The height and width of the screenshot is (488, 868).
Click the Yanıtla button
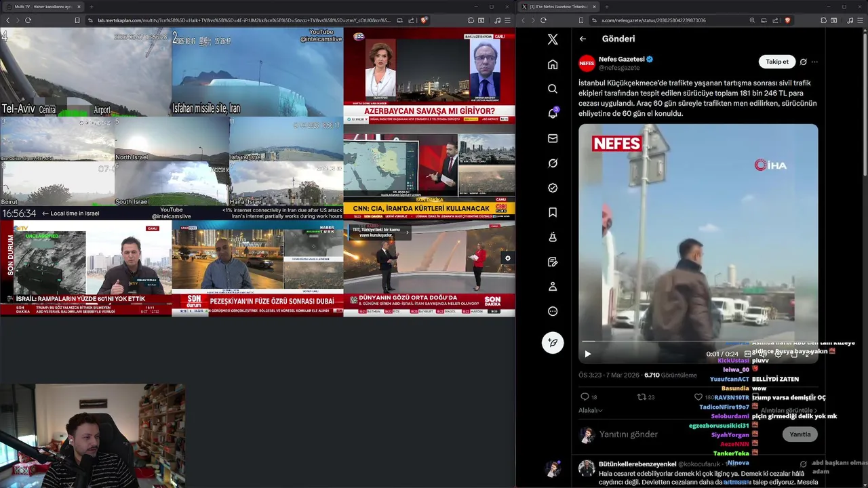[800, 434]
